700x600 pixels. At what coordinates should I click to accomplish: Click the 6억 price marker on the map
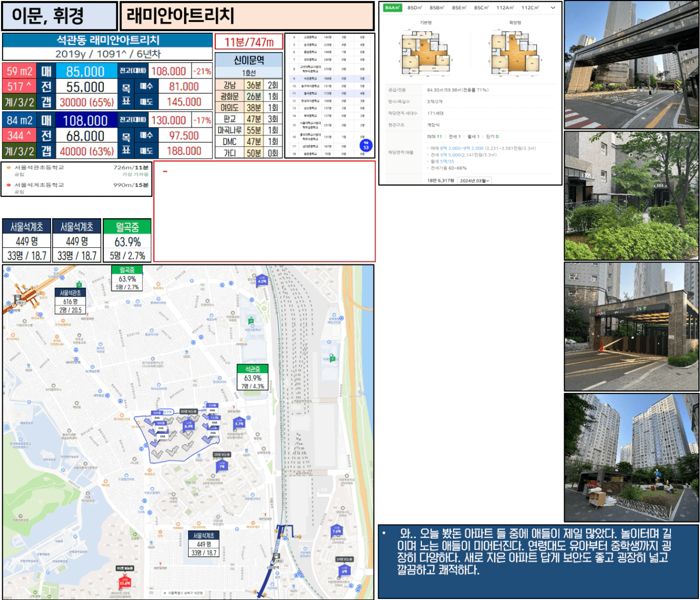pos(344,571)
